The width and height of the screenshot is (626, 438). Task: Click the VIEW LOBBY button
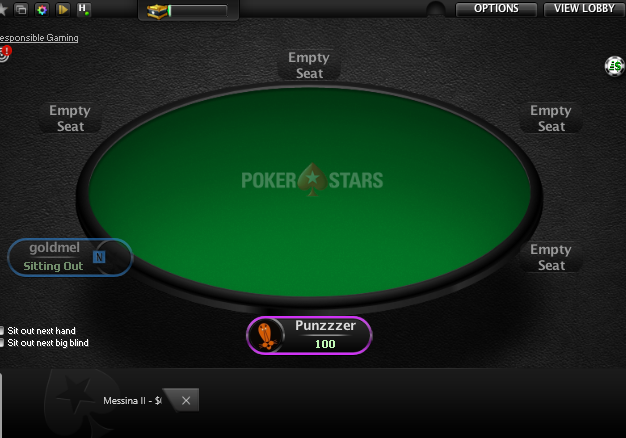pos(584,9)
